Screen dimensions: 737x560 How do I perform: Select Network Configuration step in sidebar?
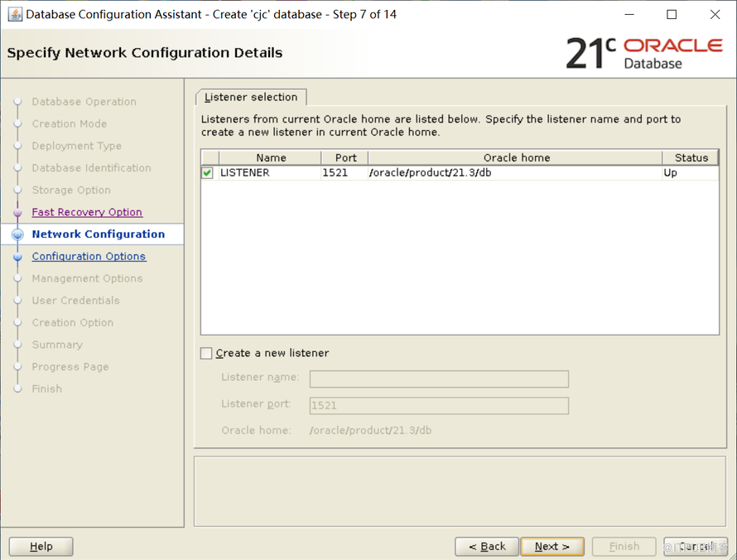point(99,234)
